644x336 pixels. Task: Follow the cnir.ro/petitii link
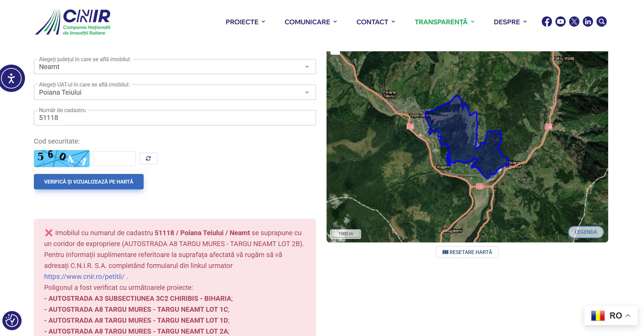coord(84,277)
